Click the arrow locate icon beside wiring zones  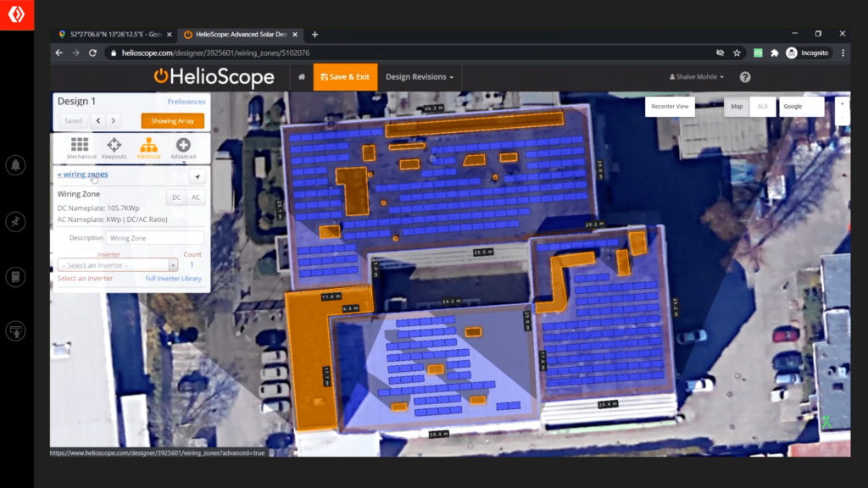[197, 176]
